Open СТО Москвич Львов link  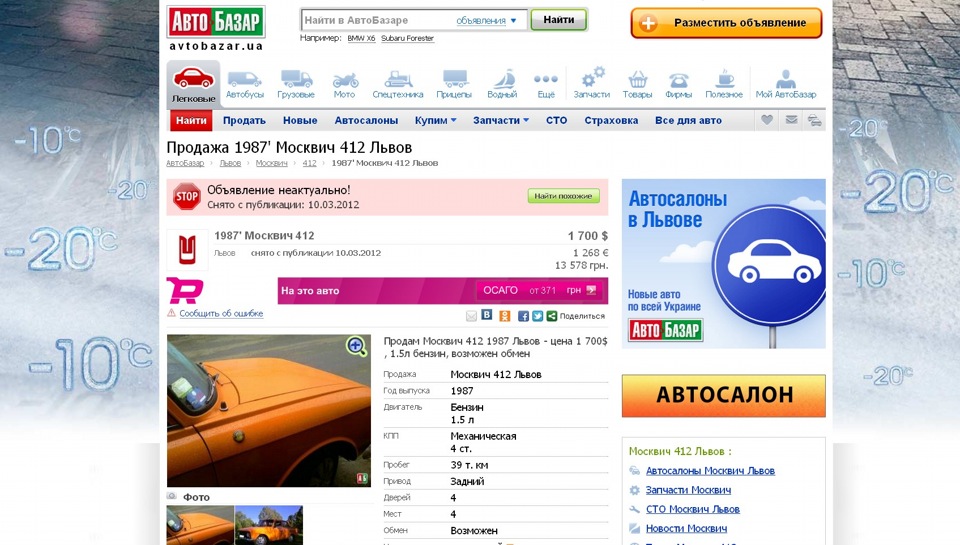point(692,509)
